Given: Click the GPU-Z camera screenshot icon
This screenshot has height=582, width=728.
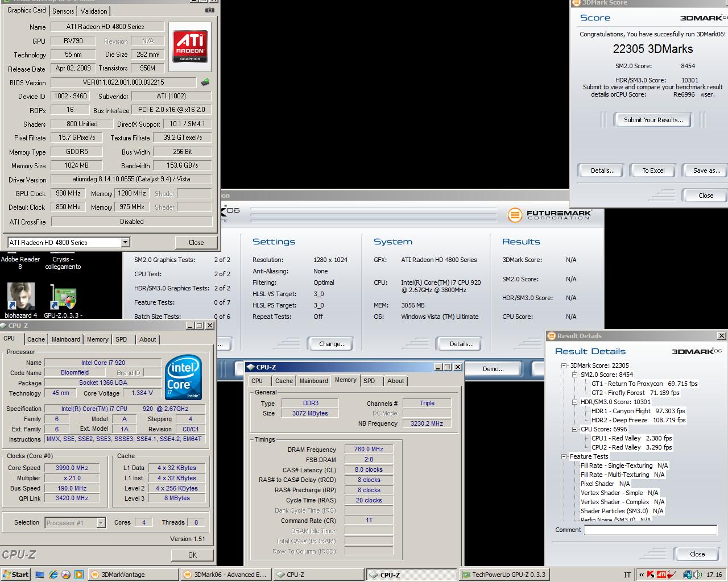Looking at the screenshot, I should pos(210,10).
